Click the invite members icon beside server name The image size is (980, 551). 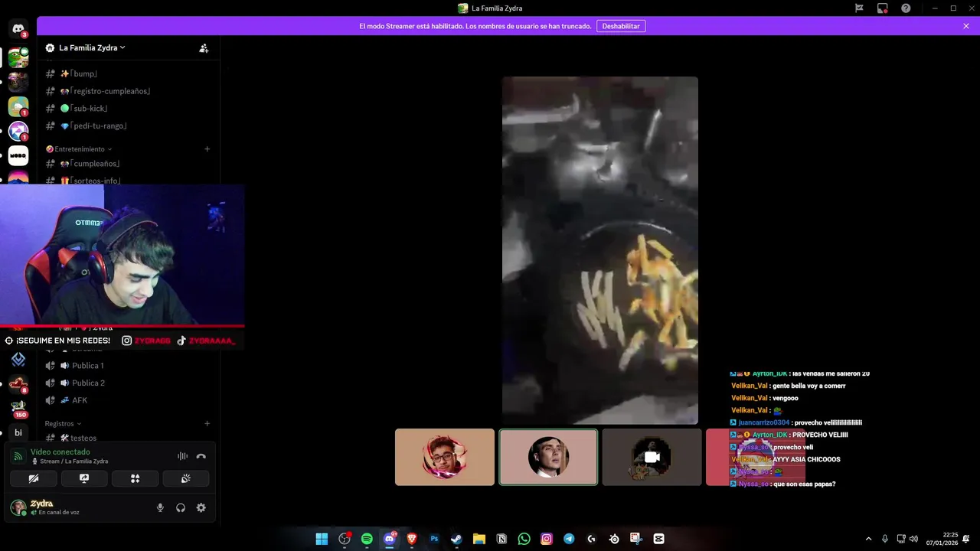(x=204, y=47)
